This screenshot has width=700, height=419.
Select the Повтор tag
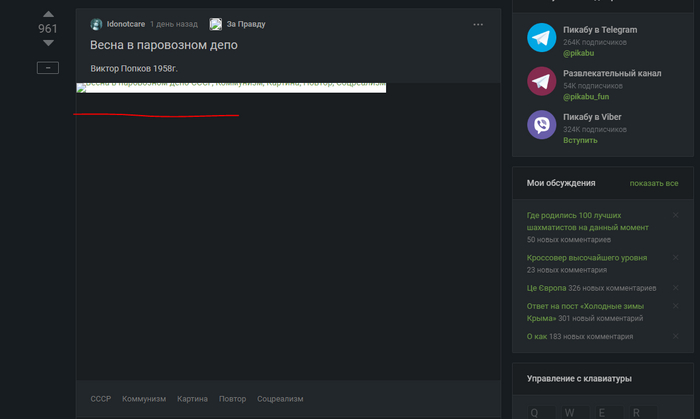233,399
